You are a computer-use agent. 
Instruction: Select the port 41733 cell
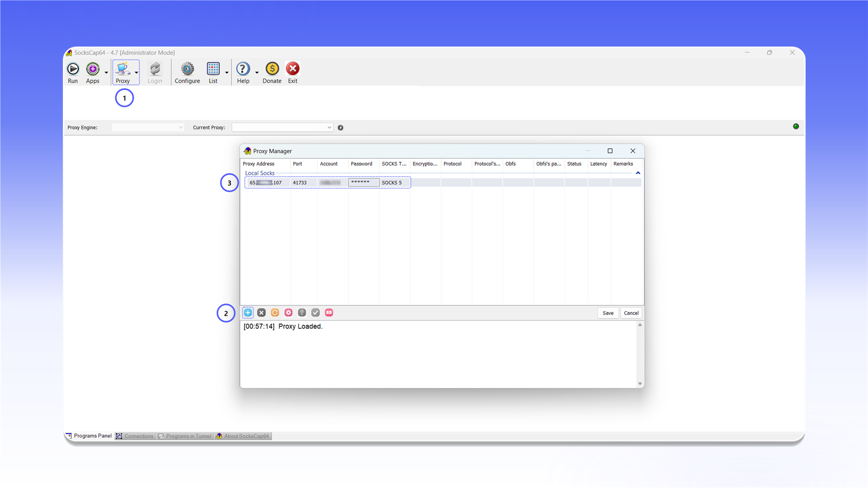[303, 183]
